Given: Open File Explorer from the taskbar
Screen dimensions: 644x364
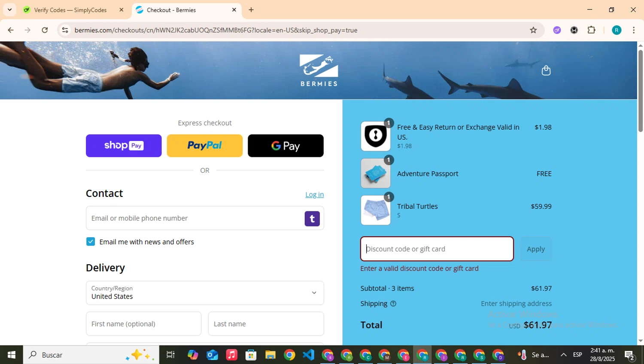Looking at the screenshot, I should pyautogui.click(x=270, y=355).
